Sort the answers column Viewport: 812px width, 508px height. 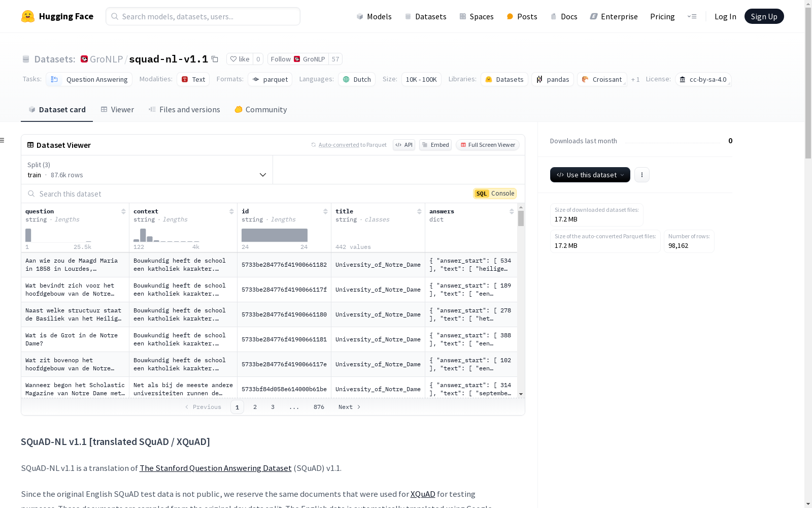[x=512, y=211]
